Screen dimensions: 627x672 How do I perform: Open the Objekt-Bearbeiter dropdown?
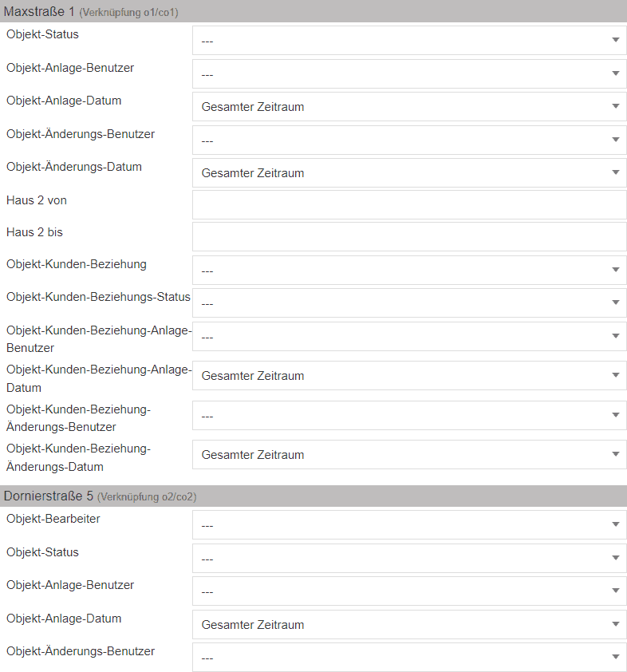[408, 525]
